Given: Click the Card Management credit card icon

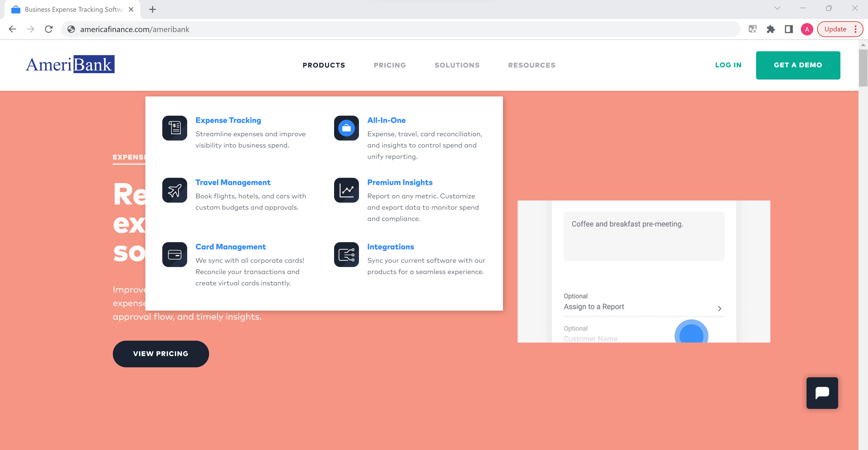Looking at the screenshot, I should click(x=175, y=255).
